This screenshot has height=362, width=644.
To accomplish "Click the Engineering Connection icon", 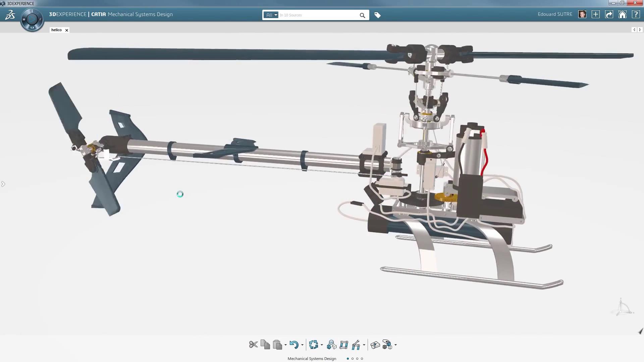I will (x=331, y=345).
